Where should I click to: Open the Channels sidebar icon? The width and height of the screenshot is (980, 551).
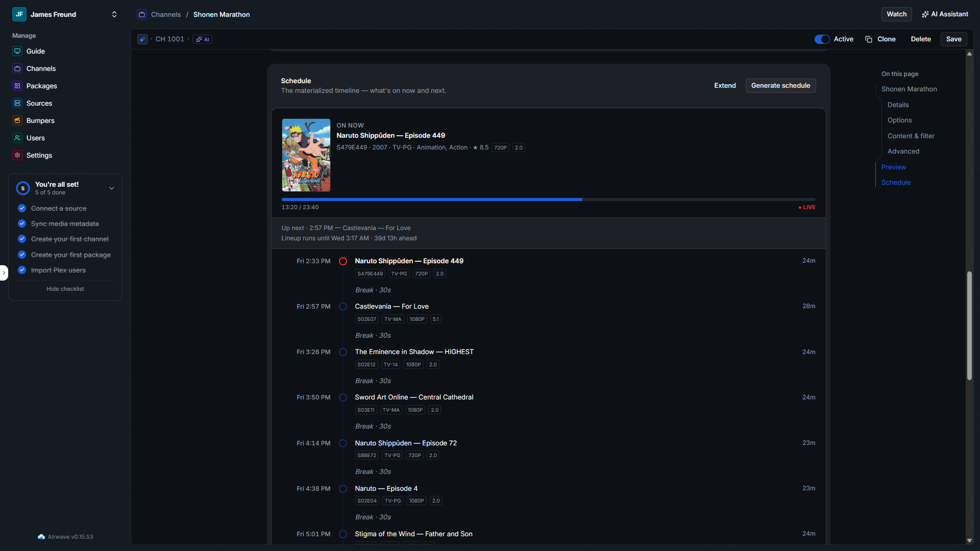[17, 68]
